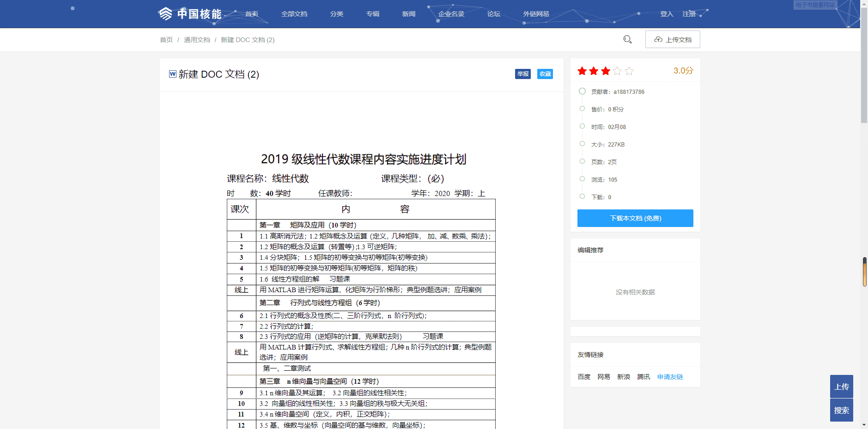
Task: Toggle 收藏 to bookmark this document
Action: tap(545, 74)
